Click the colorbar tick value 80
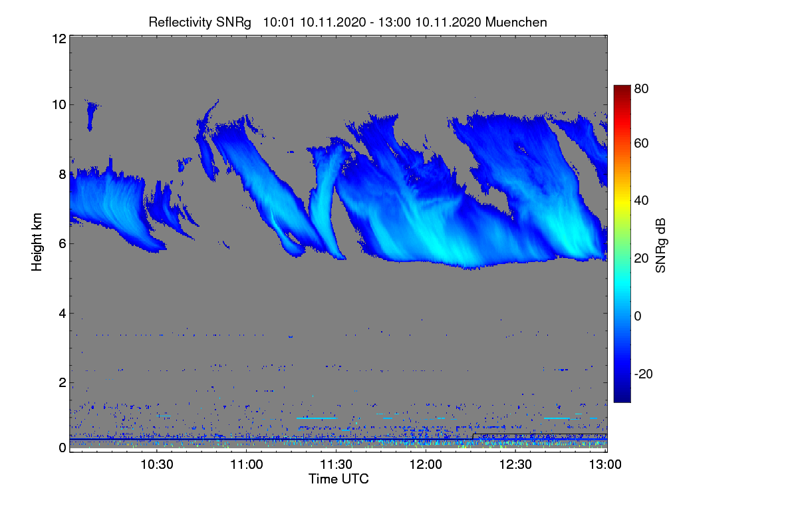798x532 pixels. click(642, 88)
